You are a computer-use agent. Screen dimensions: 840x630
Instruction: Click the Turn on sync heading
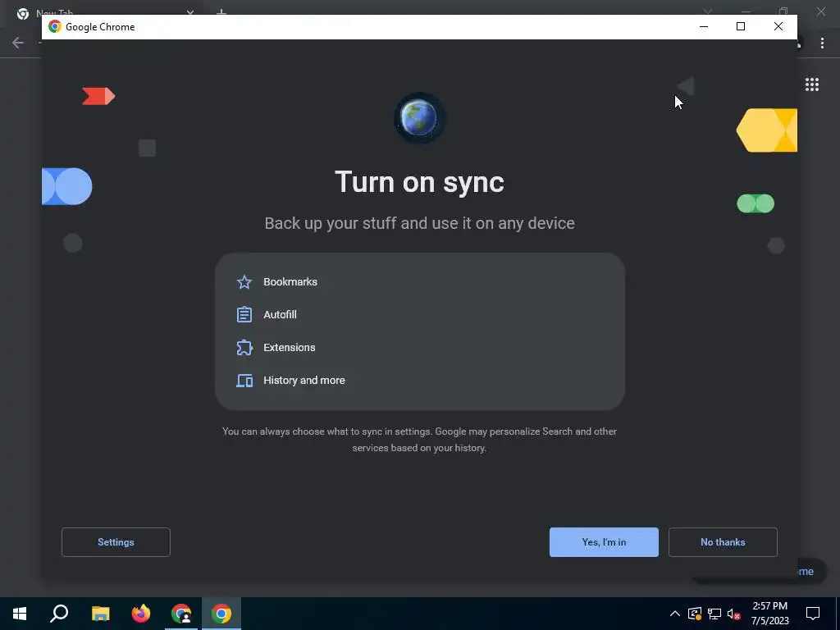click(419, 182)
